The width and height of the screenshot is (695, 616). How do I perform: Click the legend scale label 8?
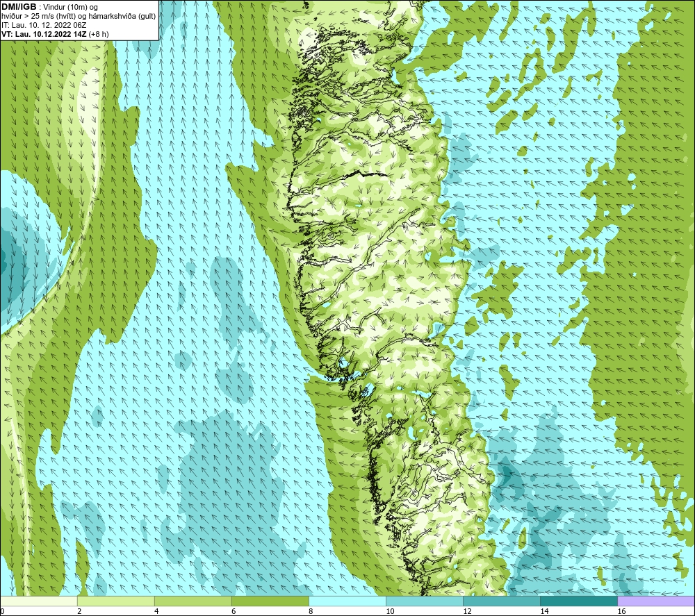(311, 611)
